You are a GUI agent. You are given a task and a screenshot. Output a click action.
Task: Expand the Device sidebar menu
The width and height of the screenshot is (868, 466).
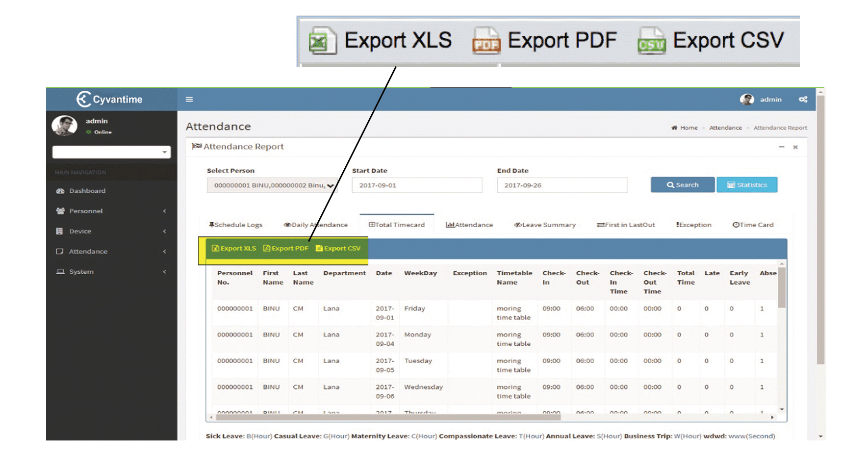click(80, 232)
